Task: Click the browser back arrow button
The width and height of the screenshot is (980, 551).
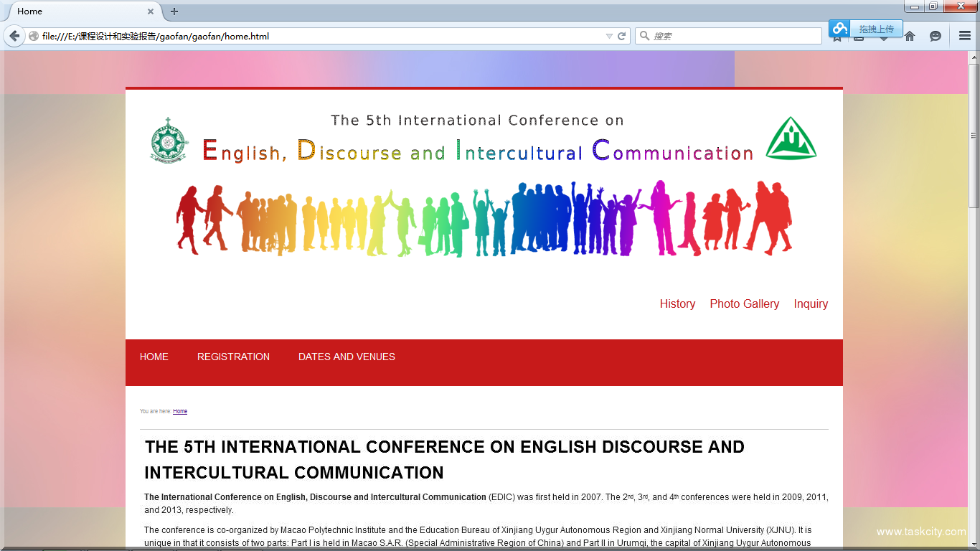Action: coord(14,36)
